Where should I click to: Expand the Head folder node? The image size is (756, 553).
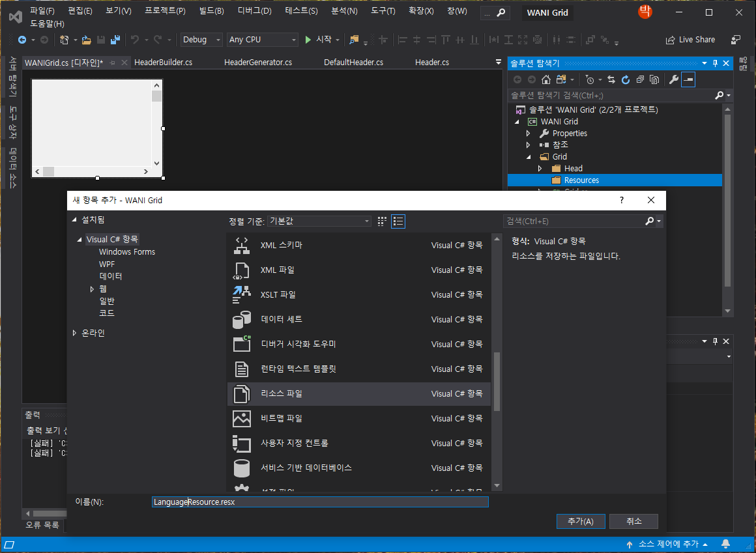coord(540,169)
